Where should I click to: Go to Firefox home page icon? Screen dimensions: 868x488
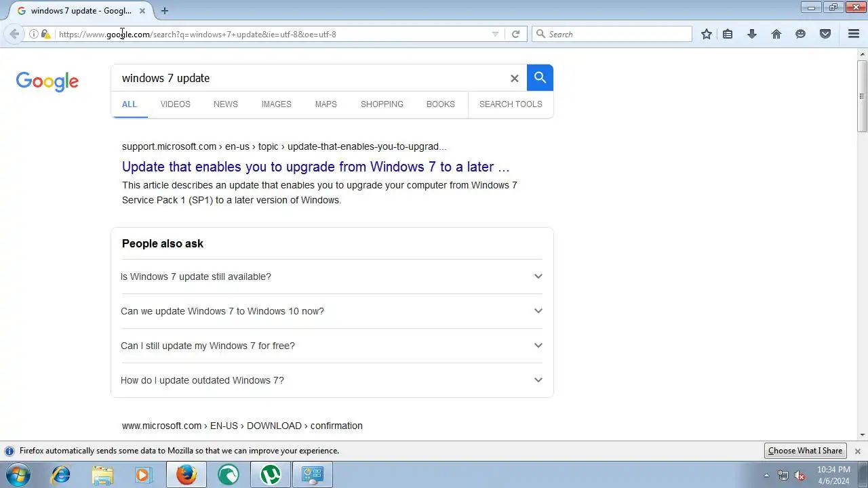tap(776, 34)
